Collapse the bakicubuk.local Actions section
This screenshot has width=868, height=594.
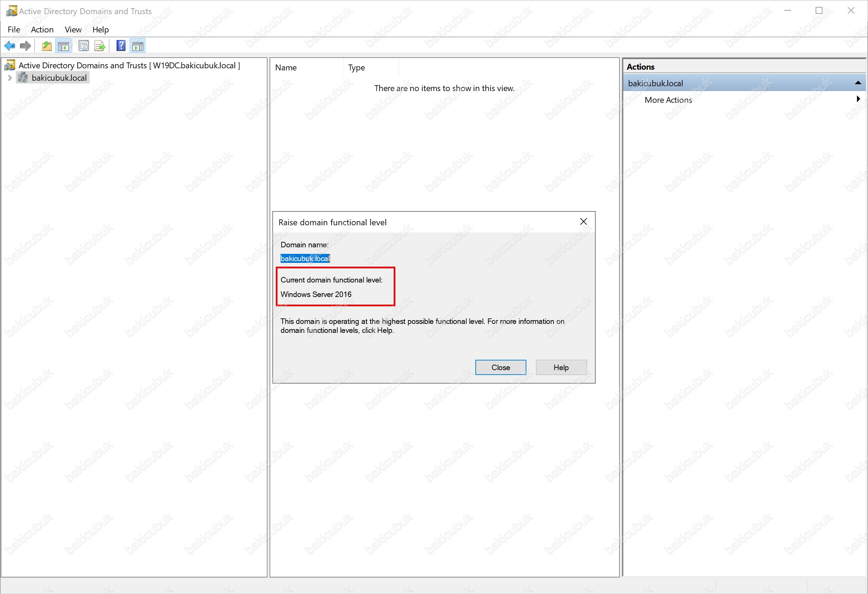pos(858,83)
